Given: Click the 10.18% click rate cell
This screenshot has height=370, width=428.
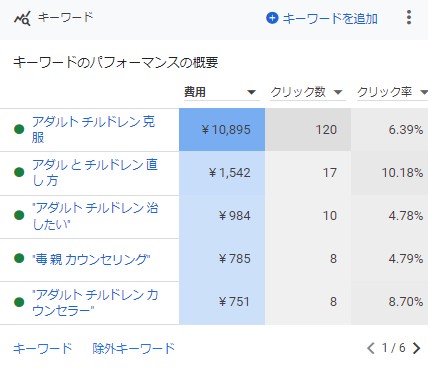Looking at the screenshot, I should (389, 173).
